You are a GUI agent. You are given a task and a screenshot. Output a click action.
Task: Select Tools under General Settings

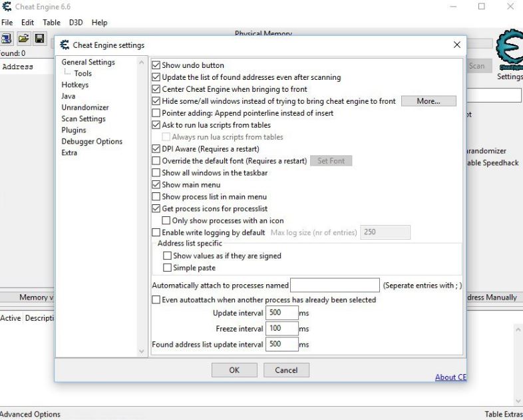pos(83,73)
